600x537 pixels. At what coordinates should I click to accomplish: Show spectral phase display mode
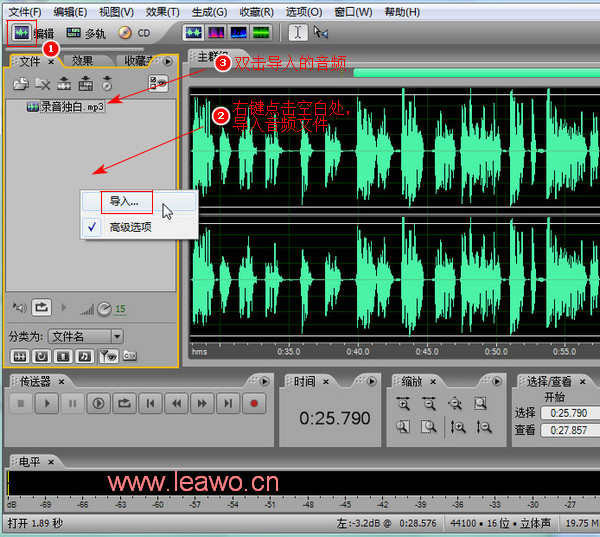pyautogui.click(x=261, y=33)
